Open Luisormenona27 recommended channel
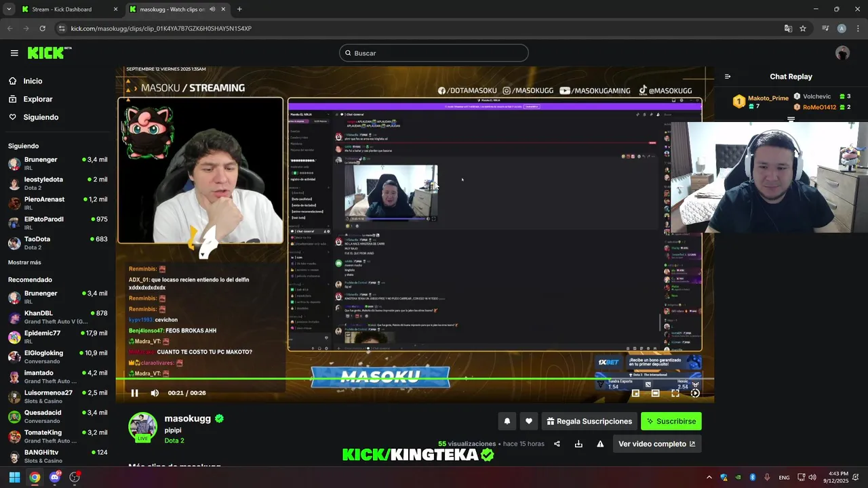The width and height of the screenshot is (868, 488). pyautogui.click(x=58, y=396)
